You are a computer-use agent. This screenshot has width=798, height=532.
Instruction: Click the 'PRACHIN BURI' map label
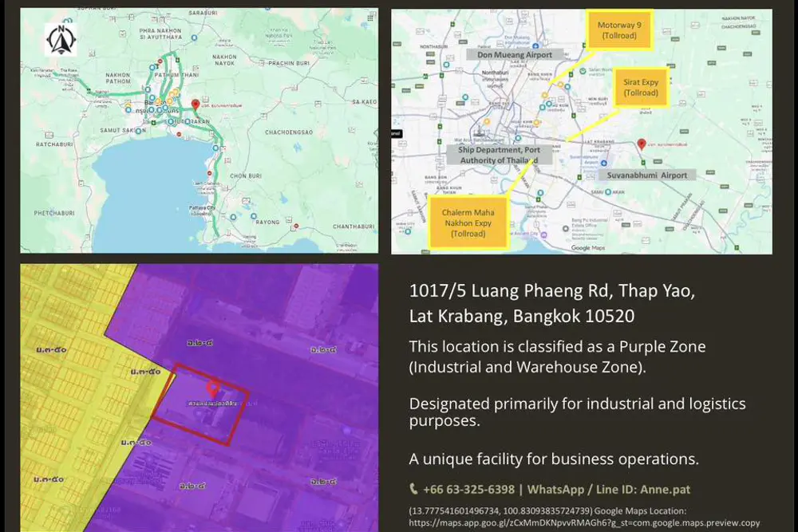289,64
